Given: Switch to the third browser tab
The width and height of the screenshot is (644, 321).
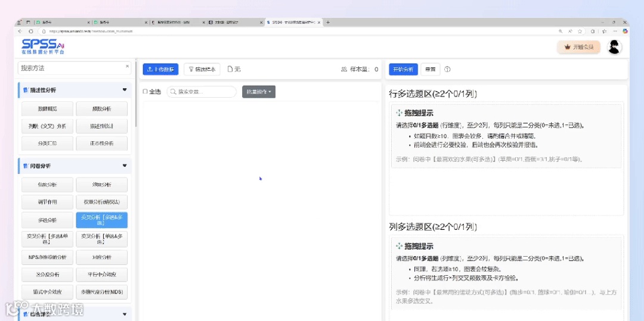Looking at the screenshot, I should tap(178, 22).
